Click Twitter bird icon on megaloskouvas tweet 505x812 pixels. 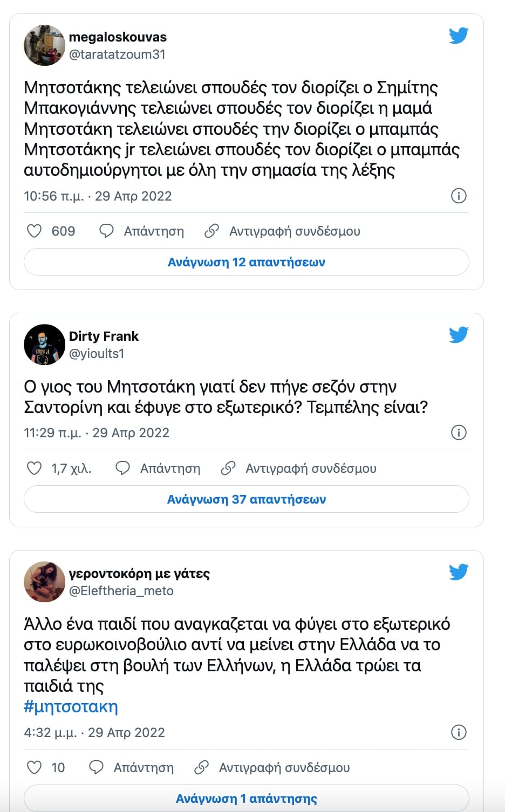458,36
